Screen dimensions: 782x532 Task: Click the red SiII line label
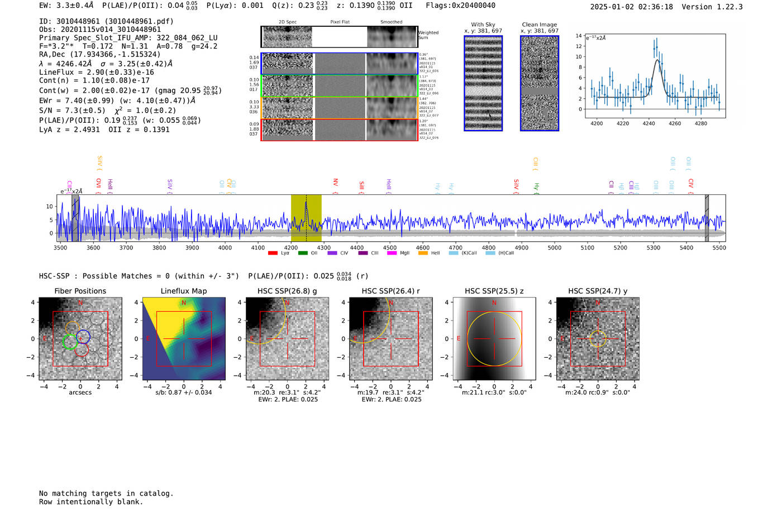[361, 186]
